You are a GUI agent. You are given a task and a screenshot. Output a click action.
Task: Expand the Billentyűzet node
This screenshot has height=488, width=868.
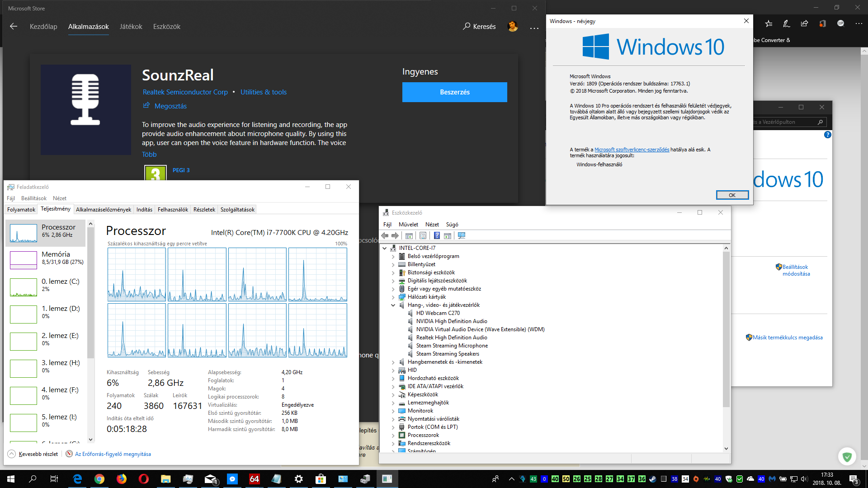pyautogui.click(x=393, y=264)
